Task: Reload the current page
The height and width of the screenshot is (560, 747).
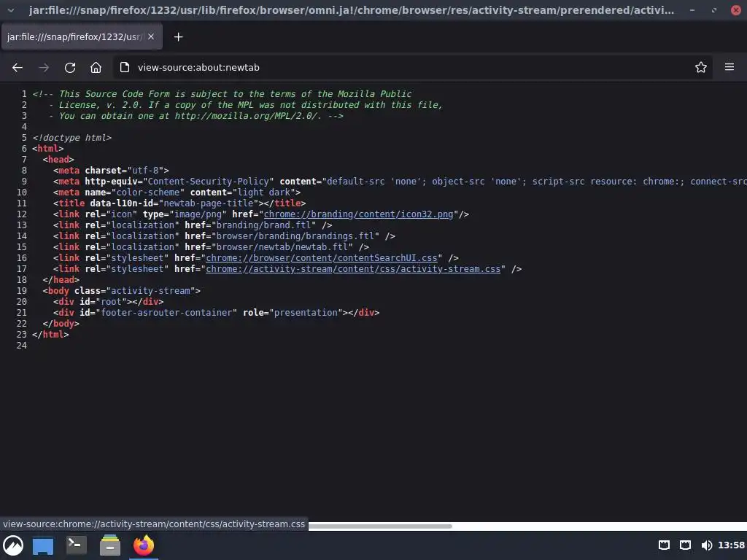Action: [x=70, y=68]
